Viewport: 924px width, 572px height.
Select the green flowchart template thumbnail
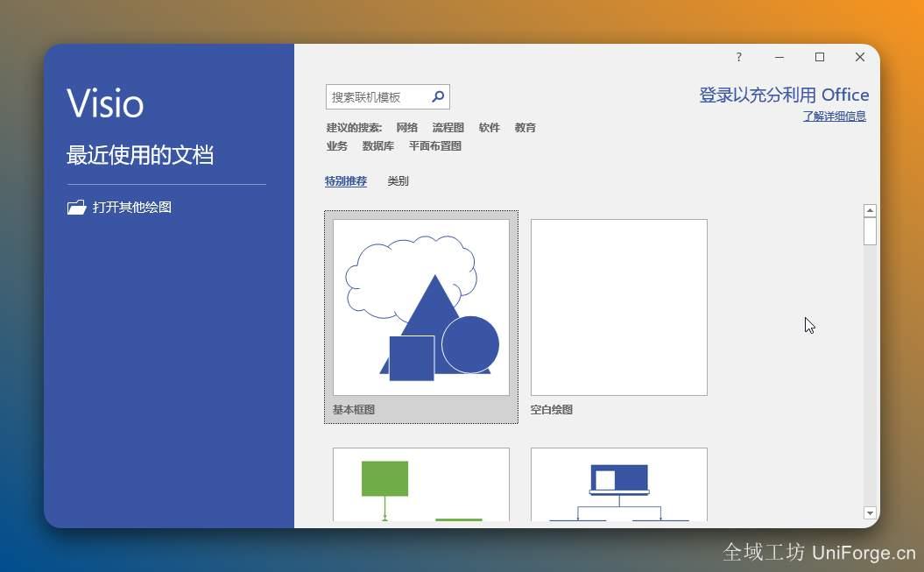click(x=421, y=484)
